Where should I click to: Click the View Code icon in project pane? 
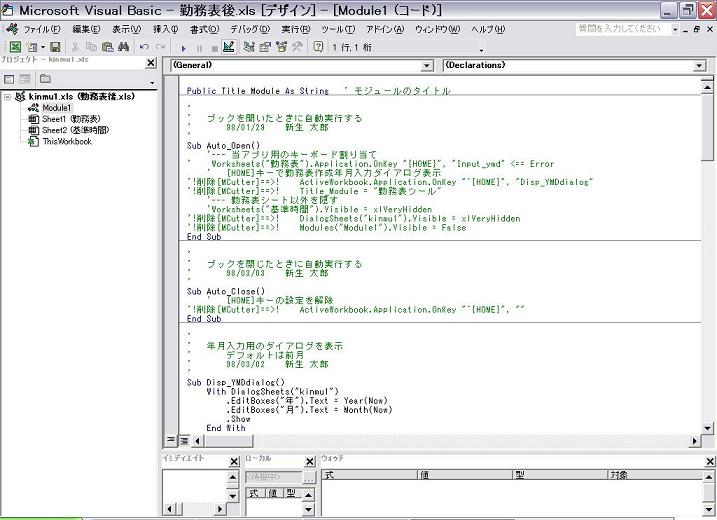[x=9, y=79]
